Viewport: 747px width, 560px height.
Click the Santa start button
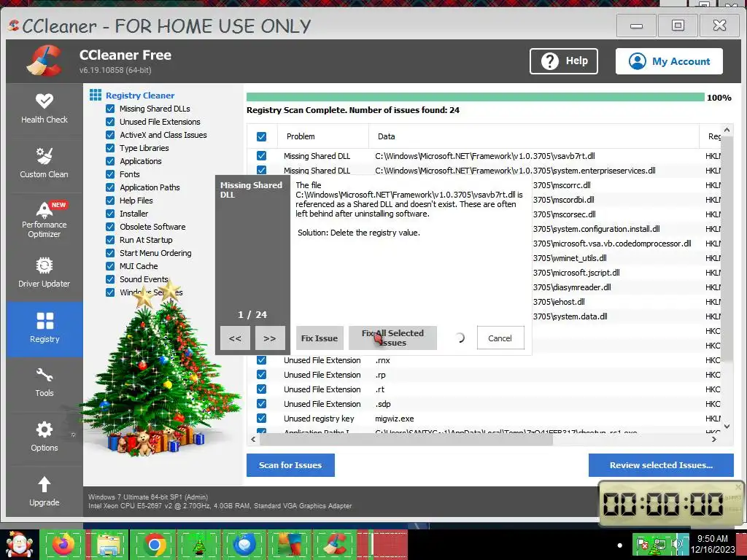coord(19,544)
